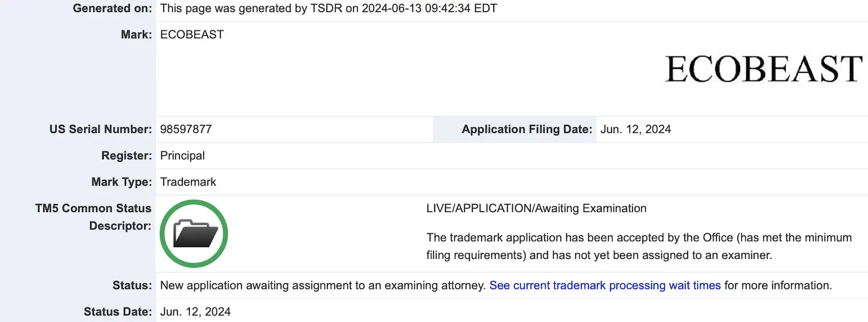Open current trademark processing wait times link

click(605, 285)
